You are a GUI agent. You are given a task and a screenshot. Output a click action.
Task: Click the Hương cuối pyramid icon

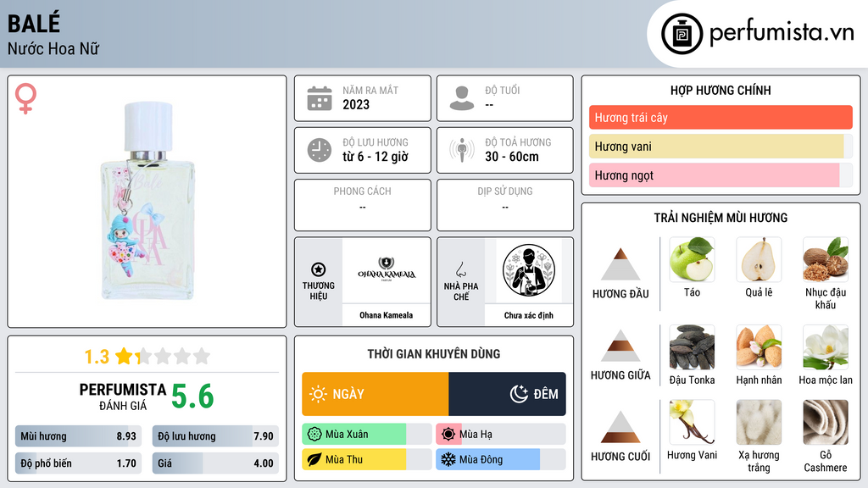click(620, 427)
